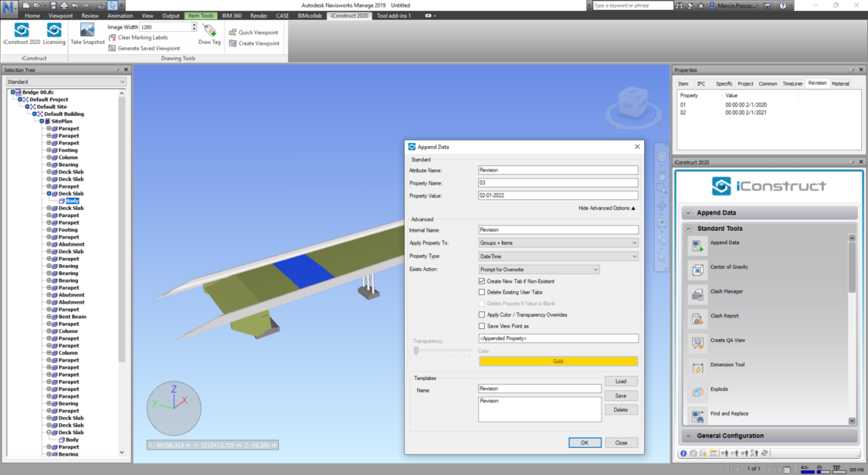Viewport: 868px width, 475px height.
Task: Switch to the TimeLiner properties tab
Action: coord(792,83)
